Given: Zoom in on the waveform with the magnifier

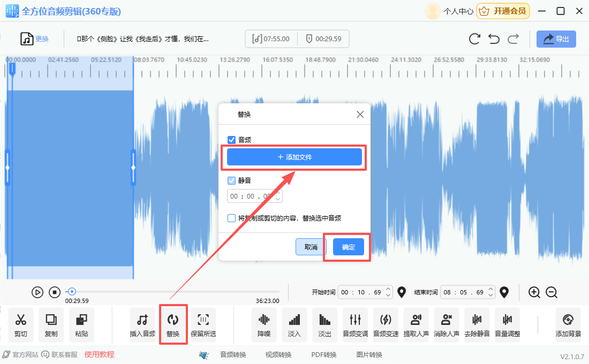Looking at the screenshot, I should [533, 292].
